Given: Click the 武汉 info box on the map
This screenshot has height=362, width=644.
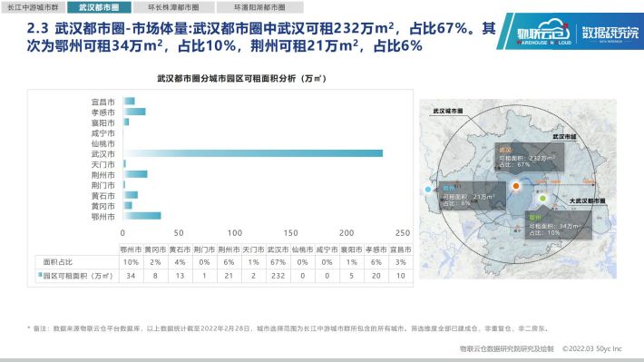Looking at the screenshot, I should click(529, 157).
